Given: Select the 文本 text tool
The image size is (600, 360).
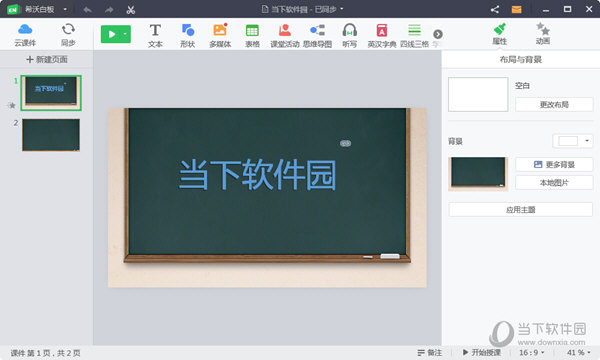Looking at the screenshot, I should pos(155,35).
